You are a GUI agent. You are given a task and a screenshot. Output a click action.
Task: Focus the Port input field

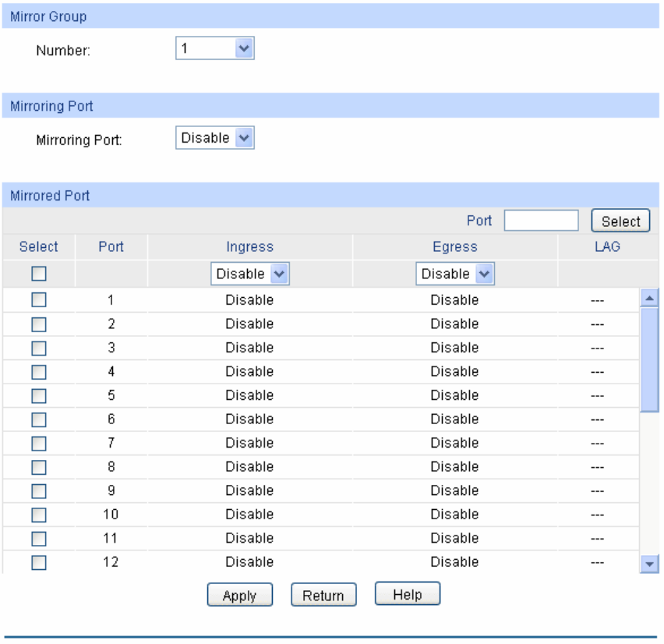coord(541,221)
